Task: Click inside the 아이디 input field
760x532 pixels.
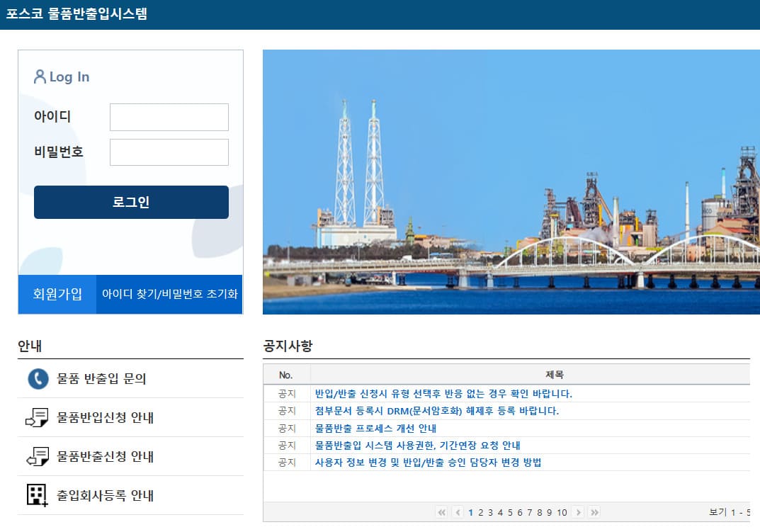Action: point(169,117)
